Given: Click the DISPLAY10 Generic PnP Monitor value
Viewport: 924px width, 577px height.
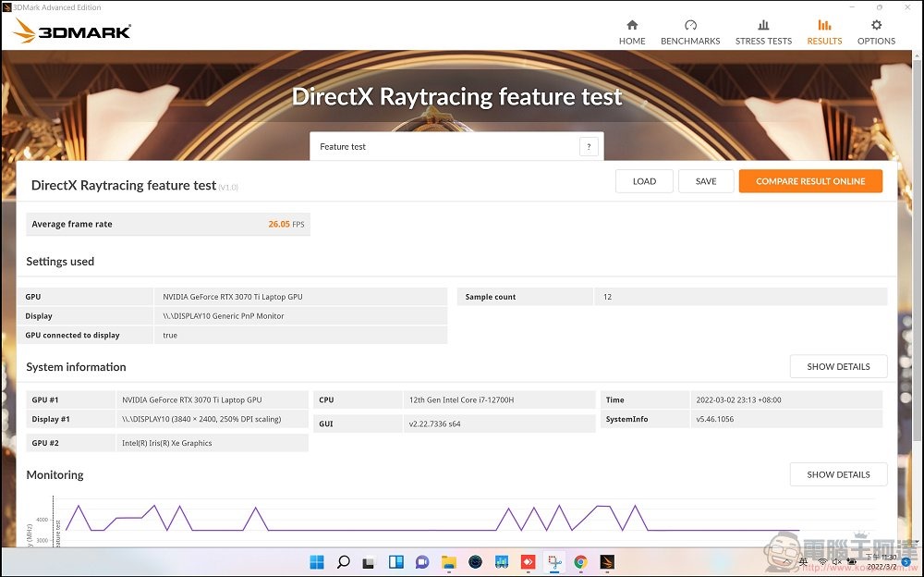Looking at the screenshot, I should coord(224,316).
